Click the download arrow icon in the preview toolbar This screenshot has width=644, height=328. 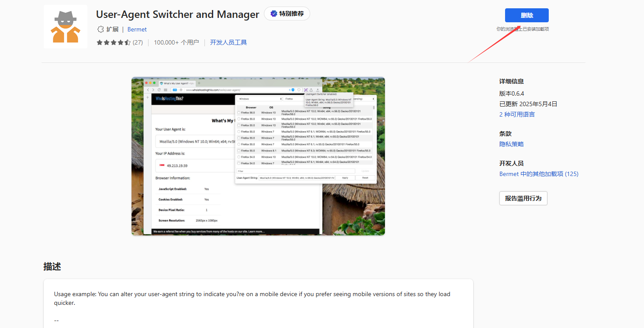pyautogui.click(x=318, y=90)
